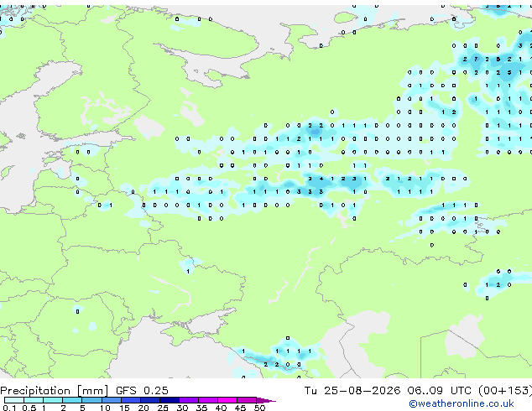The width and height of the screenshot is (532, 411).
Task: Pick the 35–40 mm magenta legend swatch
Action: (x=207, y=400)
